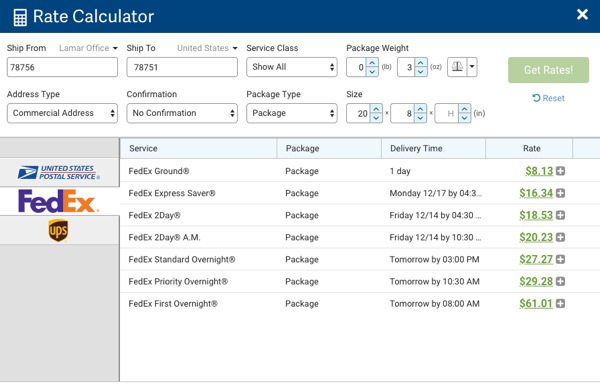
Task: Decrease the pounds weight value
Action: pyautogui.click(x=372, y=72)
